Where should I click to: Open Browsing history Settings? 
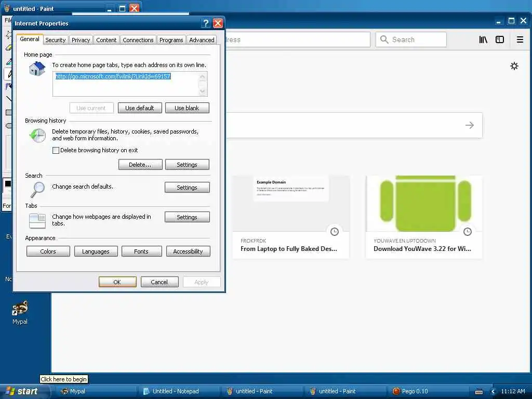(x=187, y=165)
